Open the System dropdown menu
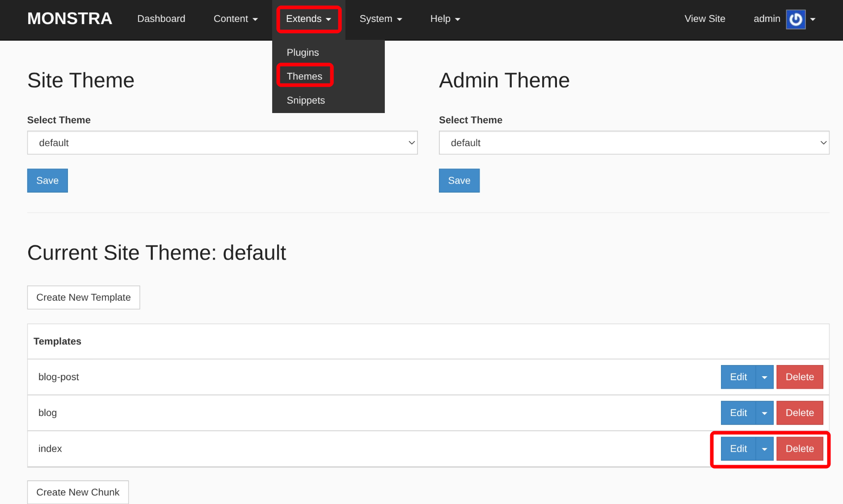843x504 pixels. (x=380, y=19)
